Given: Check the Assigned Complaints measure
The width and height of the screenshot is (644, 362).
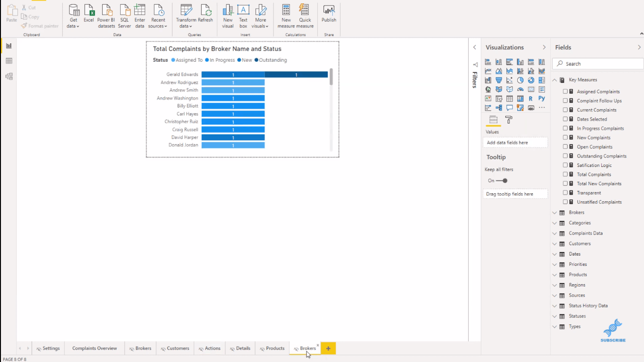Looking at the screenshot, I should pyautogui.click(x=565, y=91).
